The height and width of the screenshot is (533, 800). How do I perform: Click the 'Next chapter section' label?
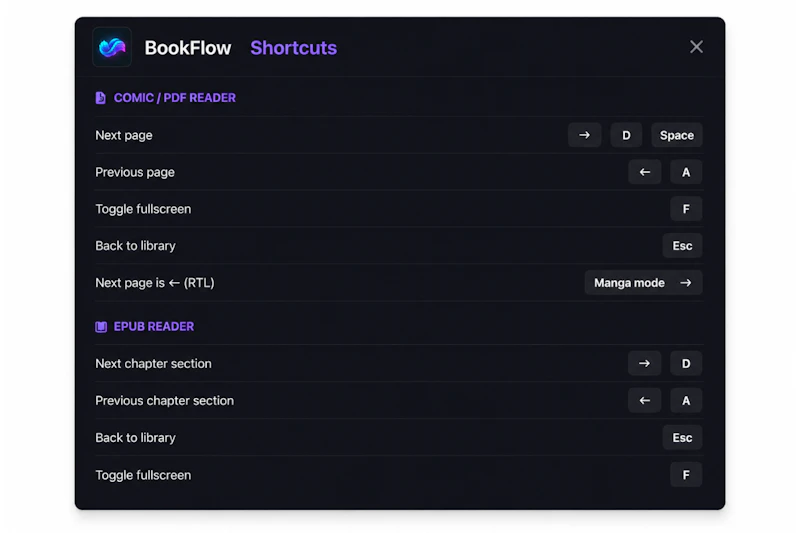click(153, 364)
